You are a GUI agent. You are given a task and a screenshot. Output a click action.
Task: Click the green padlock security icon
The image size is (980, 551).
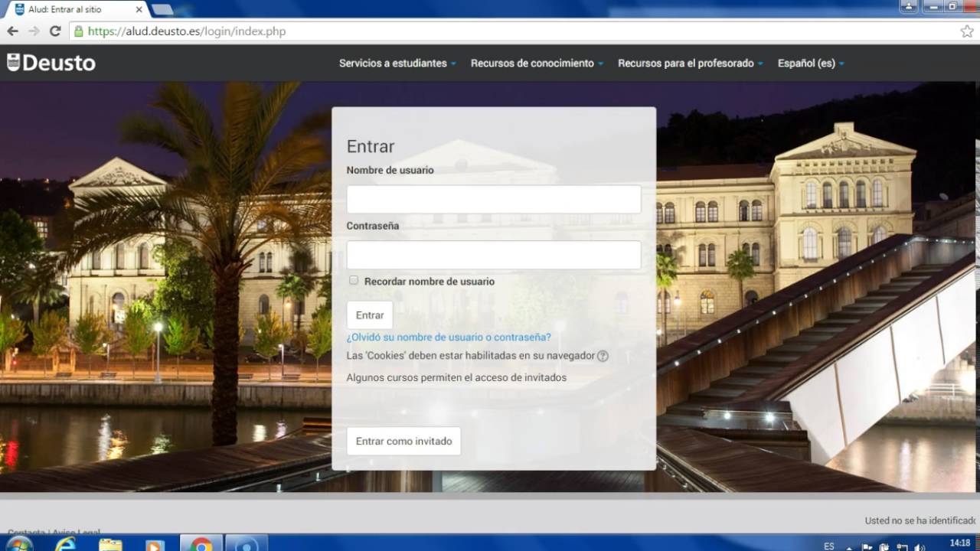point(78,31)
